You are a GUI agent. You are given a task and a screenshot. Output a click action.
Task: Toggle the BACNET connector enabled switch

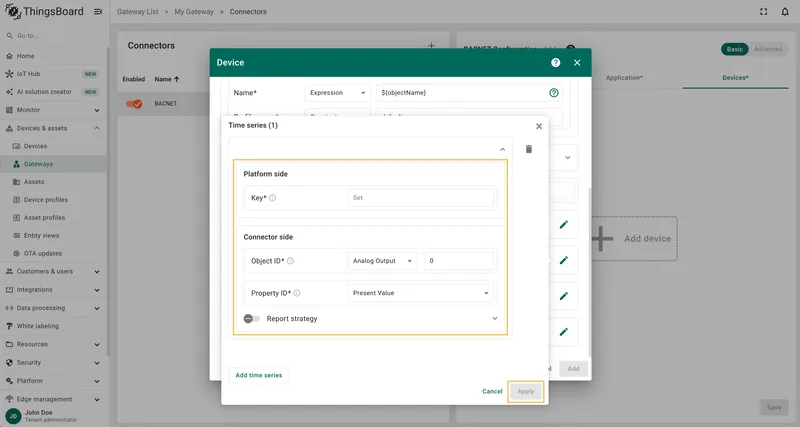(x=134, y=104)
